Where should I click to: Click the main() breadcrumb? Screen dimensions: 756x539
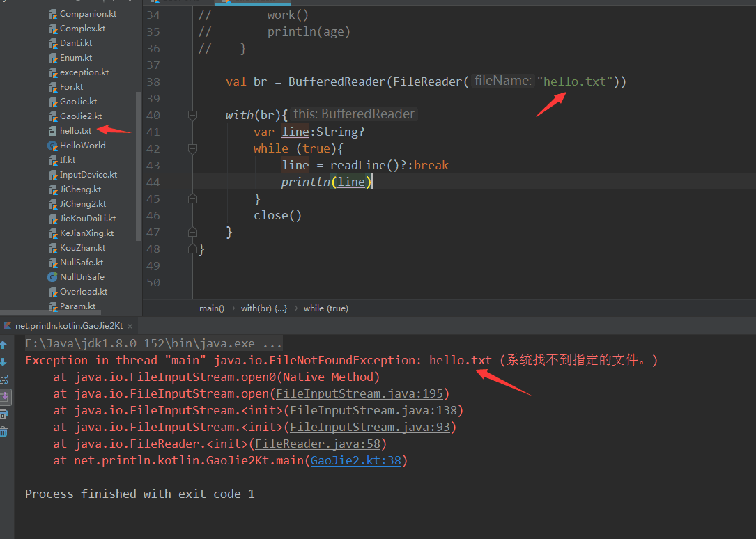pos(212,308)
